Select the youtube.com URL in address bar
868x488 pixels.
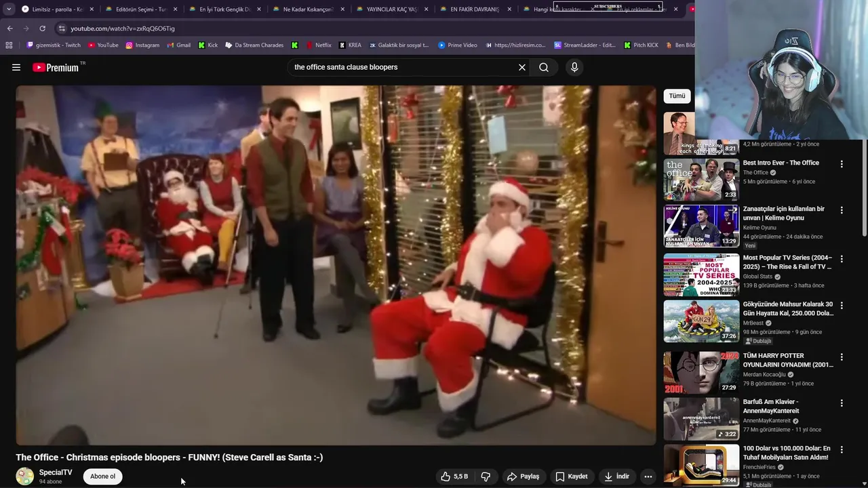click(x=123, y=28)
